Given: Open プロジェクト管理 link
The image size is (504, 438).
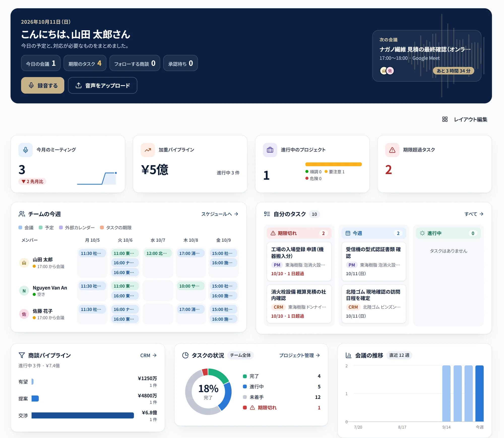Looking at the screenshot, I should pyautogui.click(x=299, y=355).
